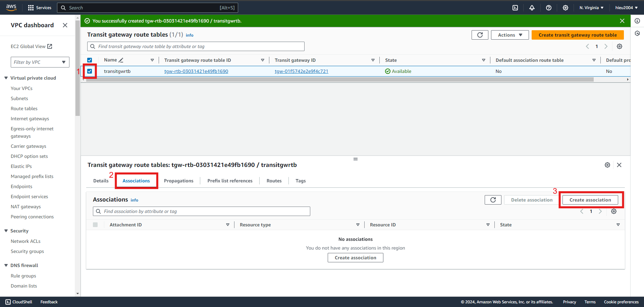The image size is (644, 307).
Task: Focus the Find association search field
Action: point(202,211)
